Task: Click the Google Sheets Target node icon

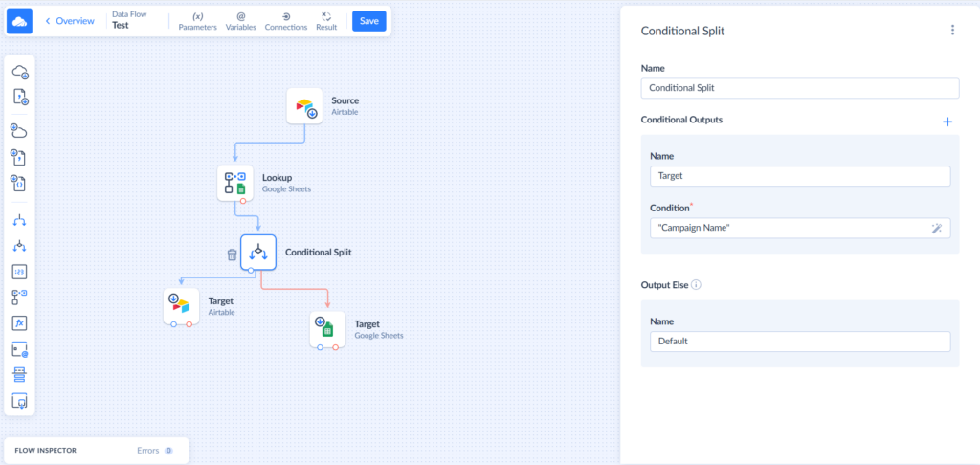Action: [x=327, y=329]
